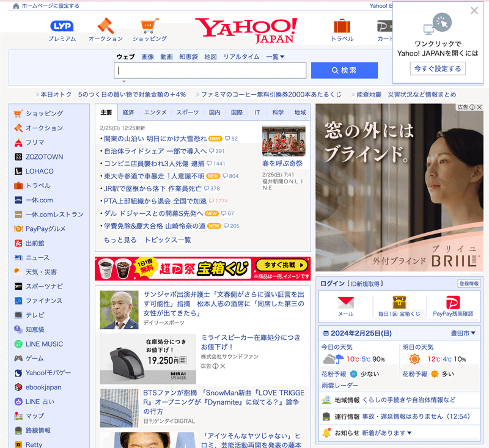Click the ホームページに設定する link
Image resolution: width=489 pixels, height=448 pixels.
[50, 6]
